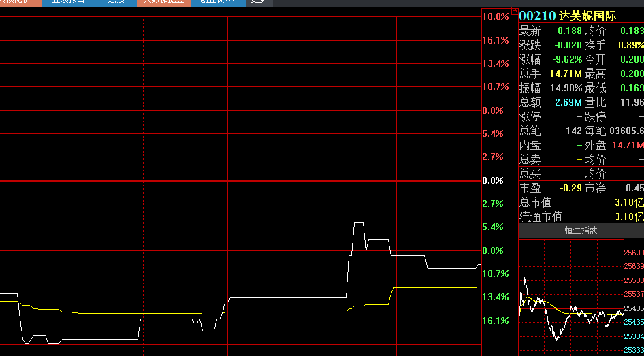Viewport: 644px width, 356px height.
Task: Click the 最低 label
Action: pyautogui.click(x=595, y=88)
